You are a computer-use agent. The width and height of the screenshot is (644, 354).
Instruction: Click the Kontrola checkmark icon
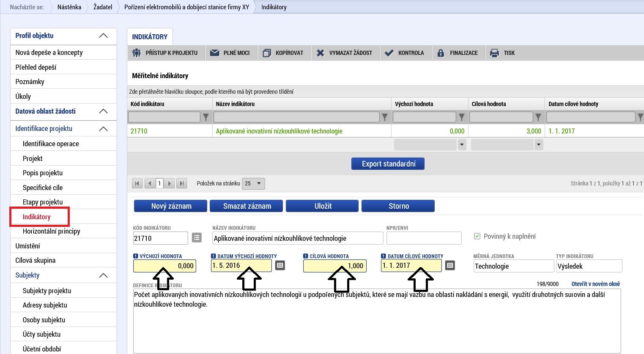click(389, 53)
